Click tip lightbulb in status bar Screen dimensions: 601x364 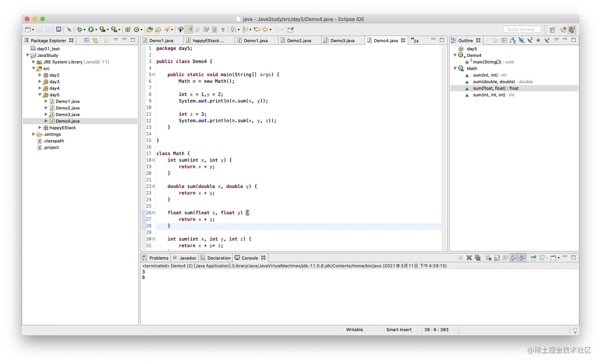click(575, 330)
